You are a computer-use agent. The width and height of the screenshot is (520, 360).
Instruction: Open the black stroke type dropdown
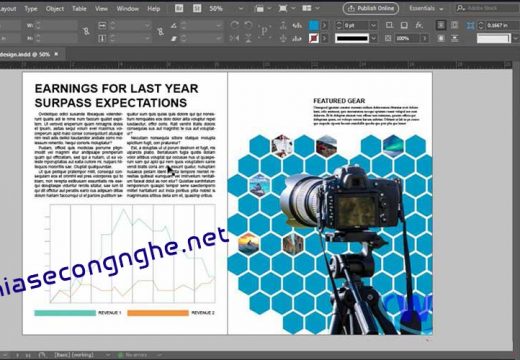374,39
